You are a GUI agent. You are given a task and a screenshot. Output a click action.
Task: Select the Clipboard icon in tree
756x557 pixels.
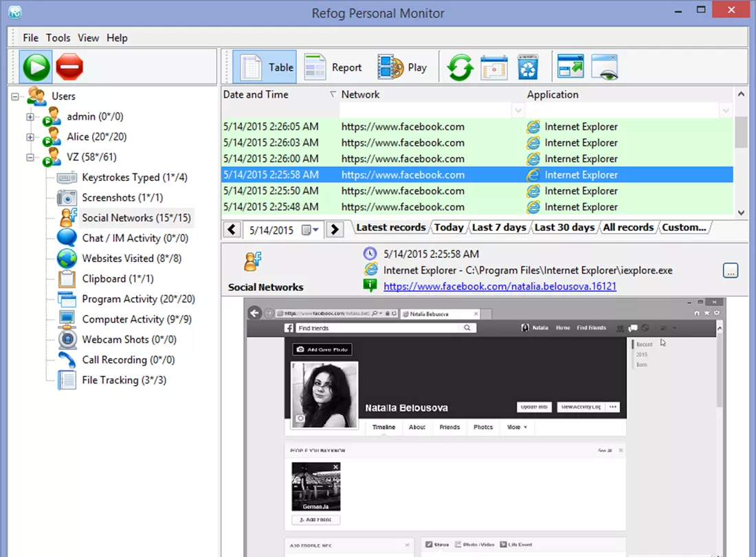(x=67, y=278)
